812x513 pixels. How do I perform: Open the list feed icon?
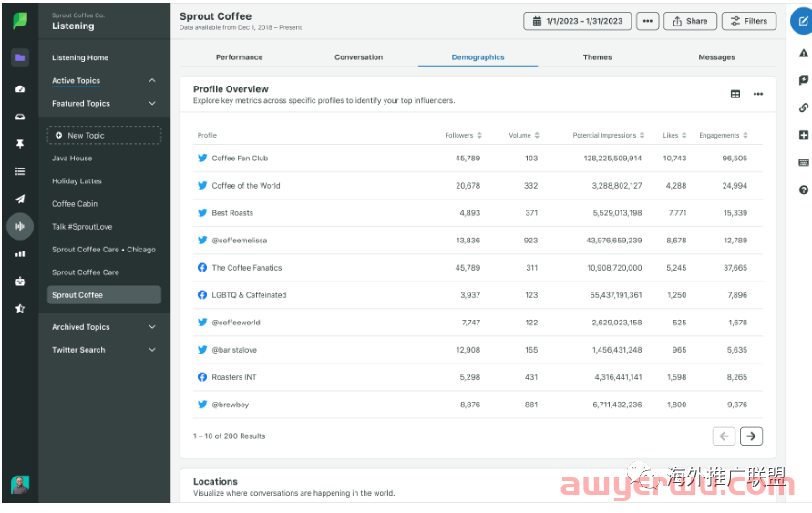click(x=20, y=171)
